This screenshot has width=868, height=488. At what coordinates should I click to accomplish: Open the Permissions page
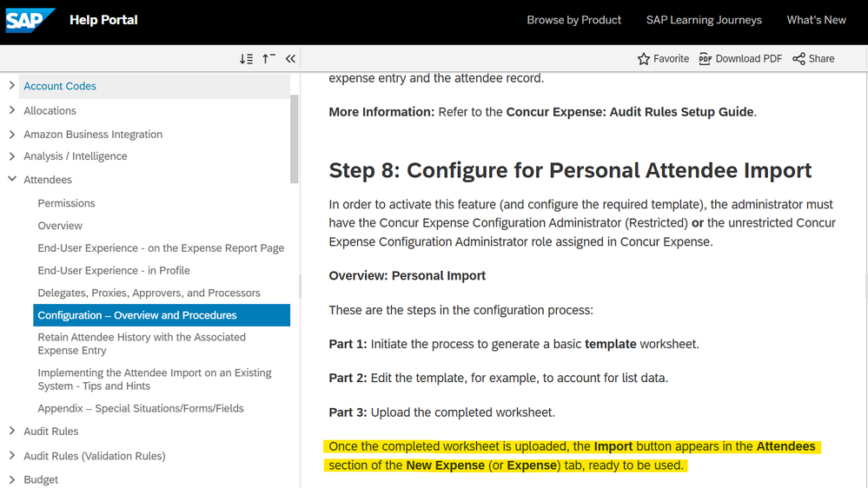point(66,203)
